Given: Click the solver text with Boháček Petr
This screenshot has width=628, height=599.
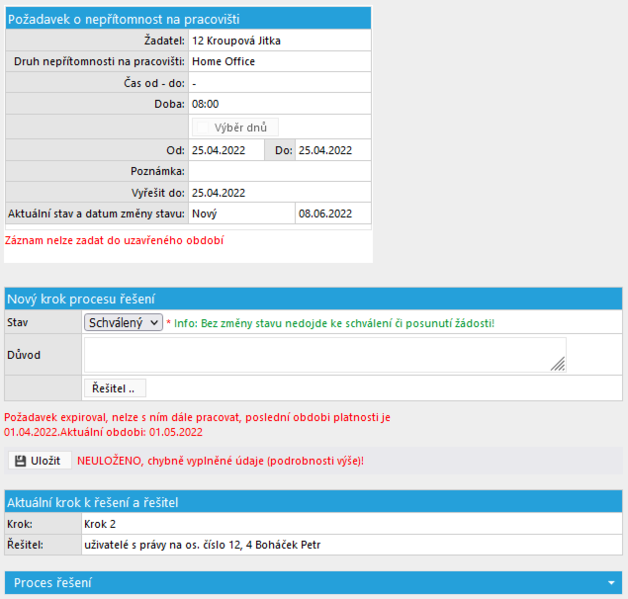Looking at the screenshot, I should (202, 545).
